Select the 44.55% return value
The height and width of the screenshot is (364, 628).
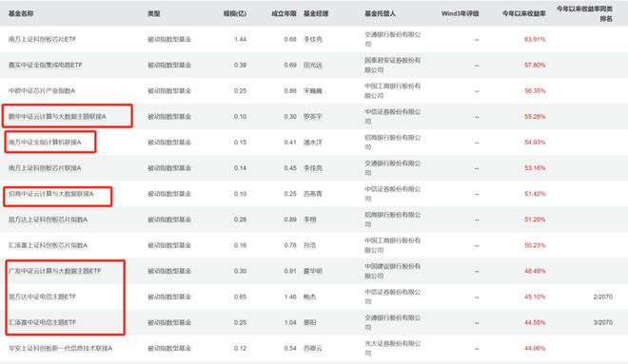tap(535, 322)
